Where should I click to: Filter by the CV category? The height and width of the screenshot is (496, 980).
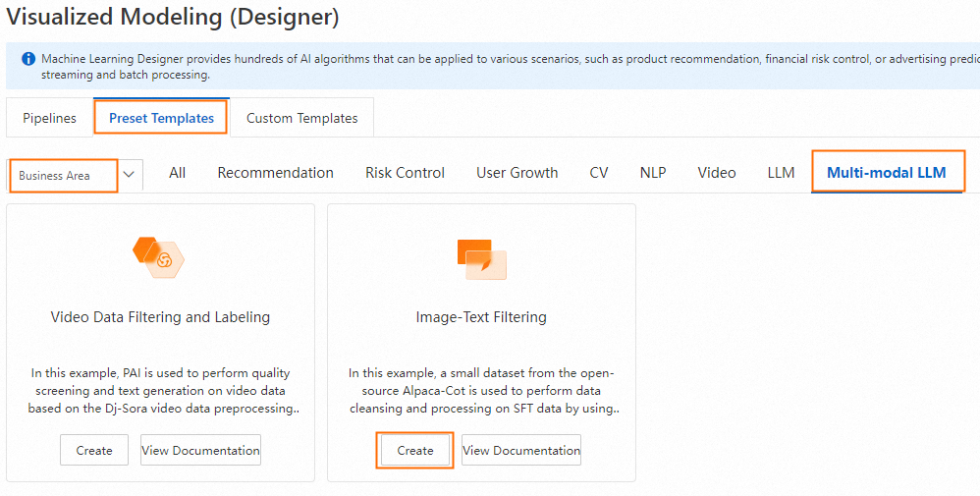pos(599,173)
